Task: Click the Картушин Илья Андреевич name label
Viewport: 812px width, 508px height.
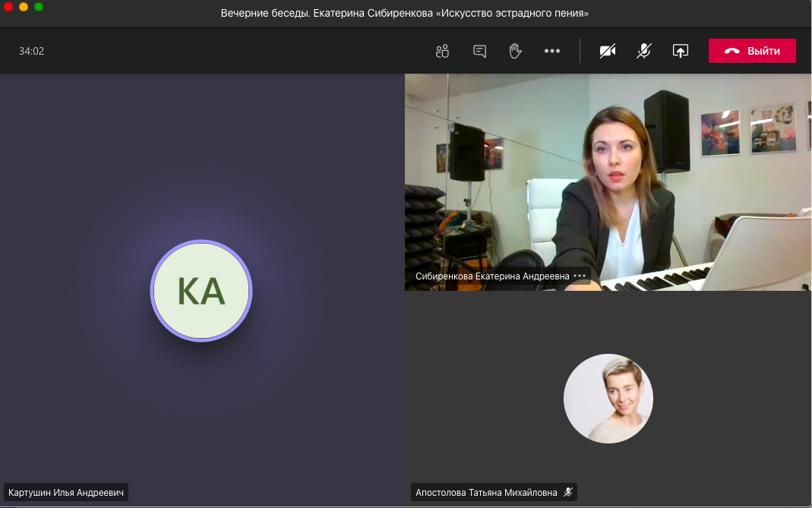Action: [x=66, y=492]
